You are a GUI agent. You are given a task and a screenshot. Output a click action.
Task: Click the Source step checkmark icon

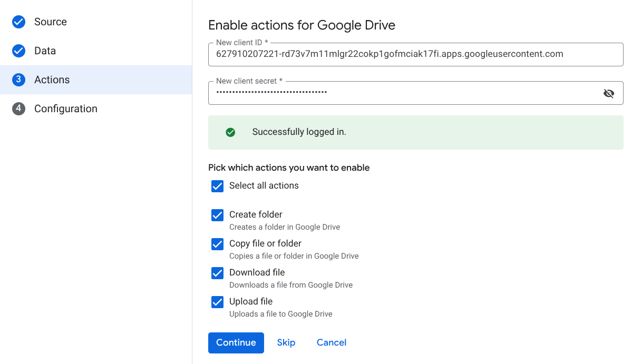[18, 22]
